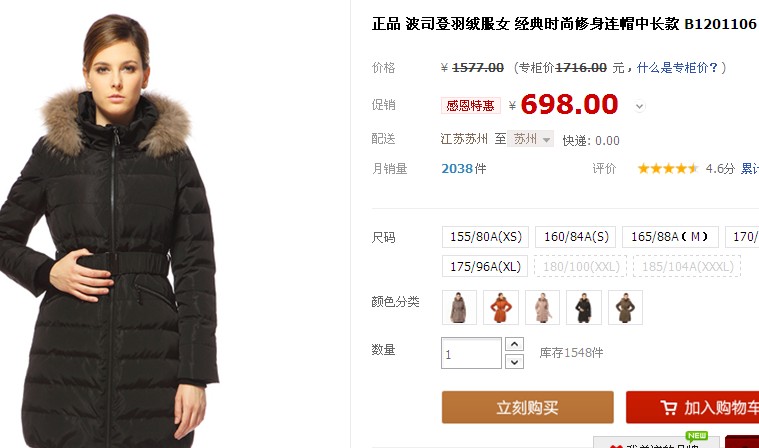
Task: Click the 立刻购买 buy now button
Action: [x=528, y=407]
